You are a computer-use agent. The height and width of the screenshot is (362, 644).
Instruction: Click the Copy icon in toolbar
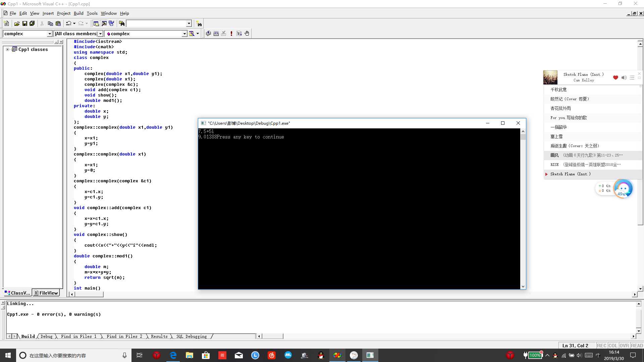point(50,23)
